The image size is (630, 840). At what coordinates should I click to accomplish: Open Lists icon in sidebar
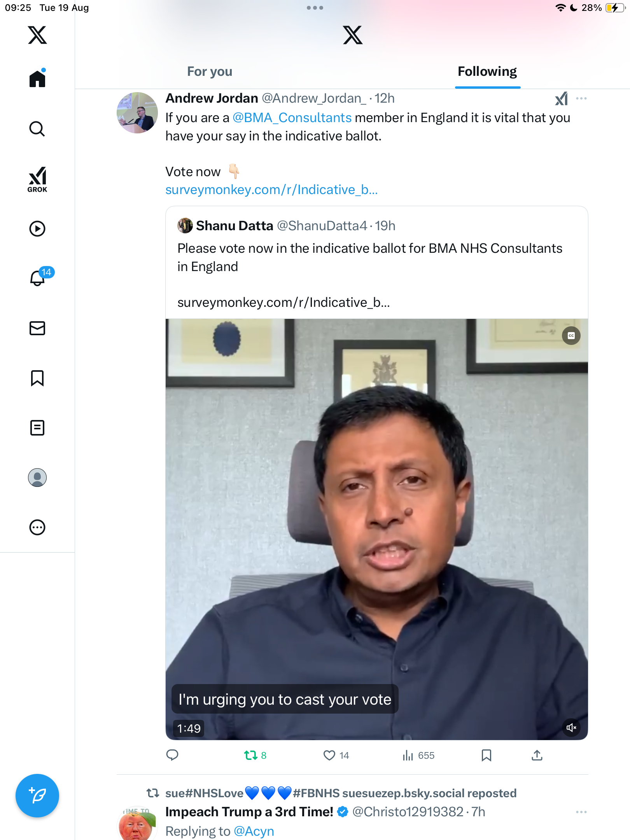[37, 427]
